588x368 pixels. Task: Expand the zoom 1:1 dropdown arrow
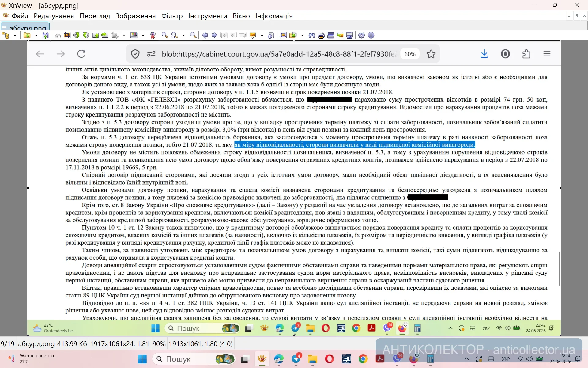tap(183, 35)
